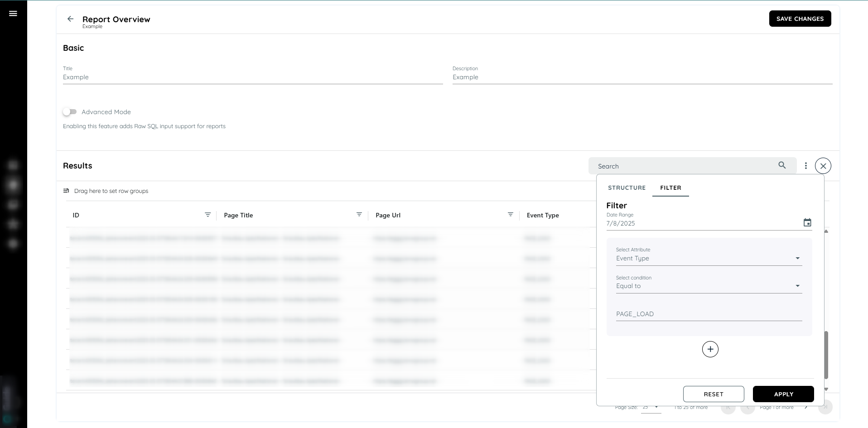Sort by the Page Title column header
Image resolution: width=868 pixels, height=428 pixels.
(x=238, y=215)
